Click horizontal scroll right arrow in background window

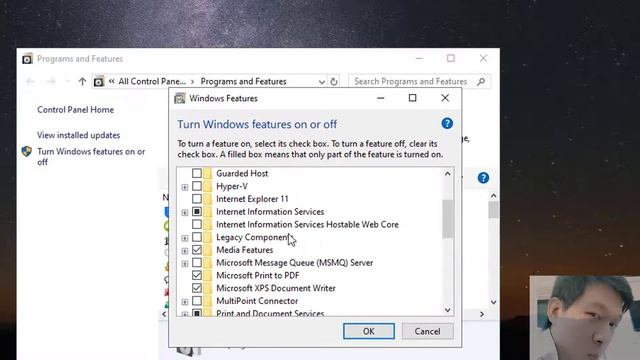click(482, 314)
